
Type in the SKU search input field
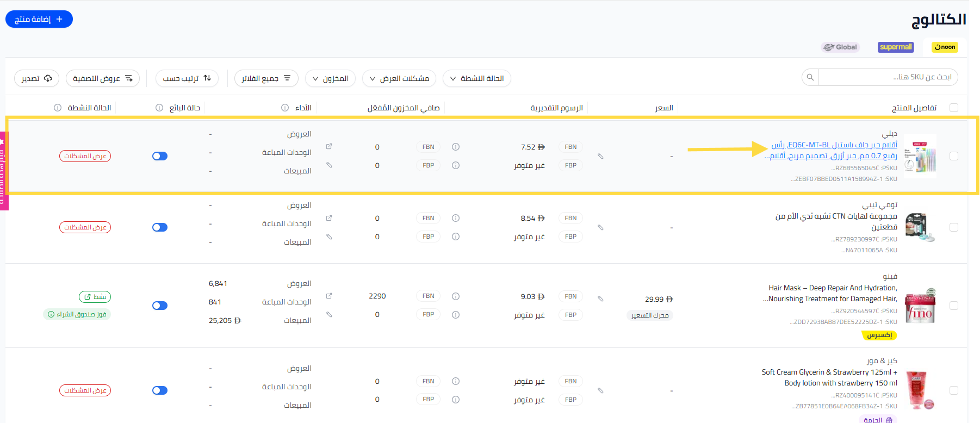(886, 77)
